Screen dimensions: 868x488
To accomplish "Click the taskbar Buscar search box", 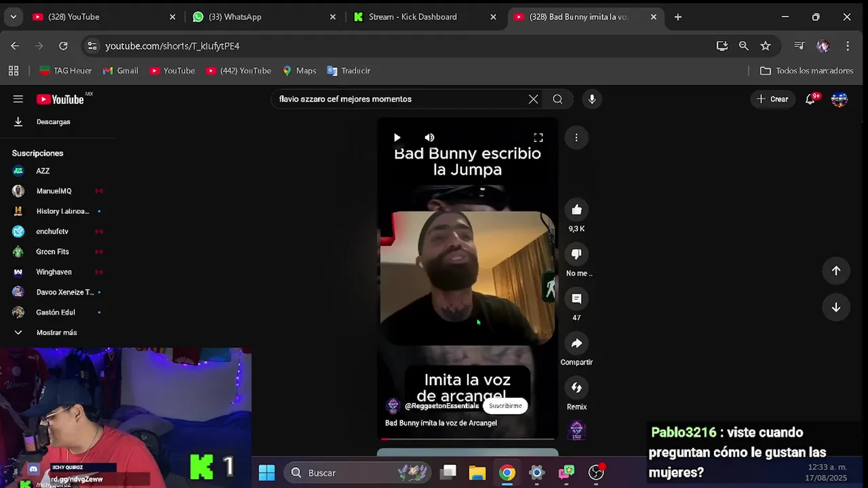I will (358, 472).
